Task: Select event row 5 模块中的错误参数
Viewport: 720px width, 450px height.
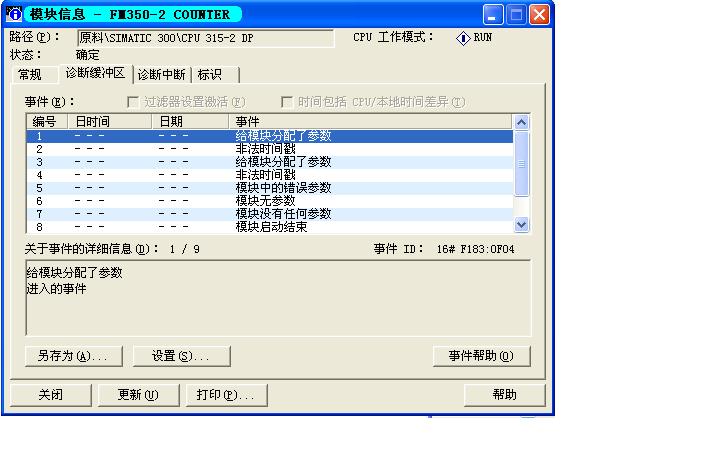Action: click(x=270, y=188)
